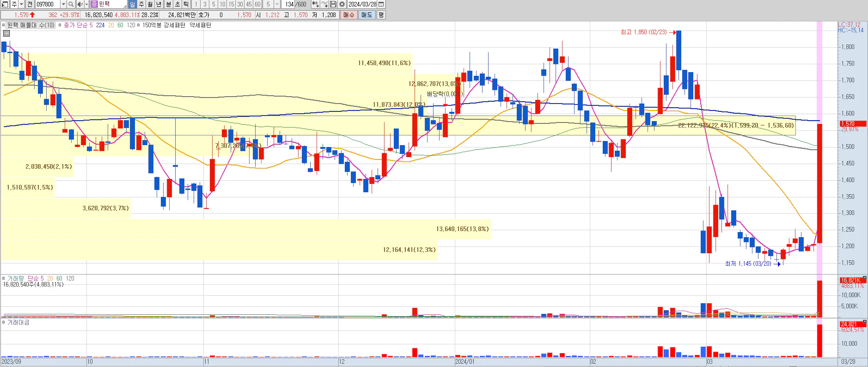Click the 3 interval preset
This screenshot has width=868, height=367.
point(205,4)
